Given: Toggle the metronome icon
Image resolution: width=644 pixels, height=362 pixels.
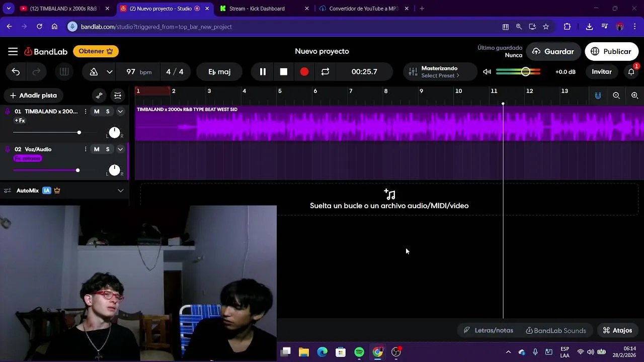Looking at the screenshot, I should (x=94, y=72).
